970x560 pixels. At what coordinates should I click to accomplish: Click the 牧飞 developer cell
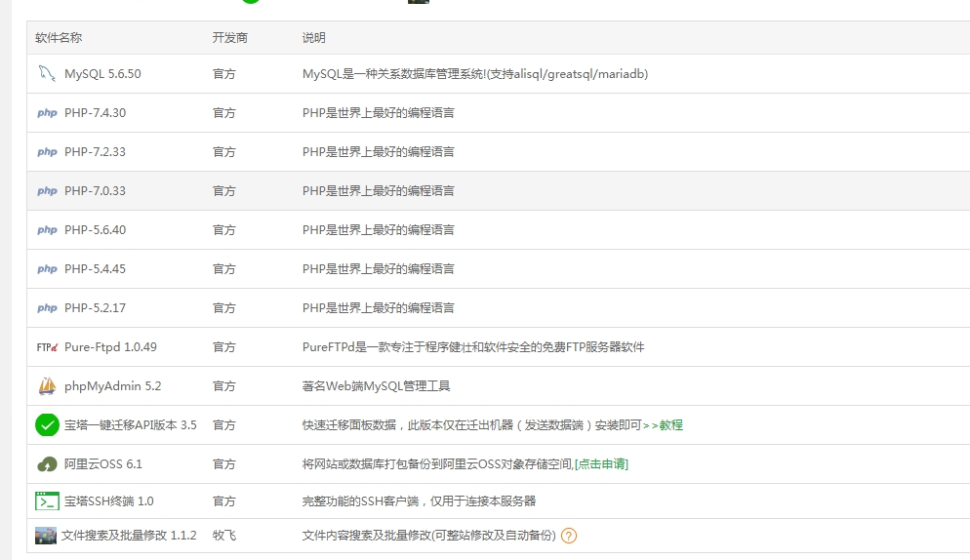coord(223,536)
